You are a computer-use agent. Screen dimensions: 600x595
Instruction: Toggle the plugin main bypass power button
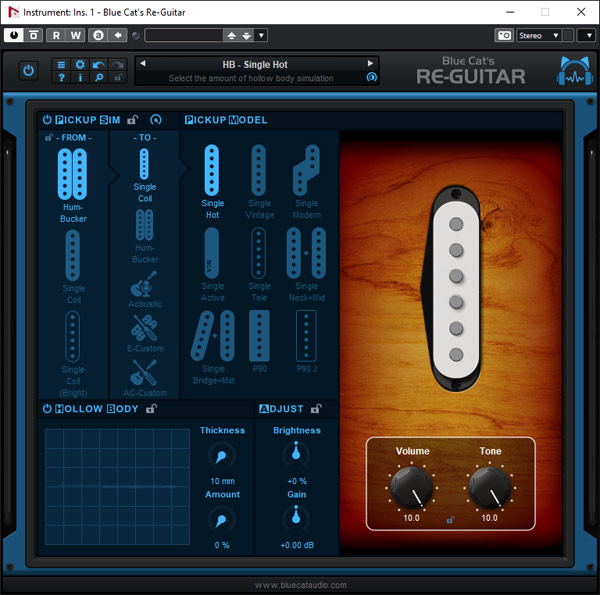(x=28, y=71)
